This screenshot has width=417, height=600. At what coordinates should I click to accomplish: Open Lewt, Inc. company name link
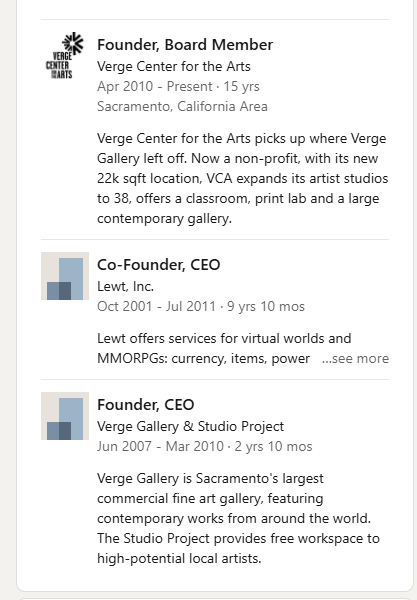click(125, 286)
